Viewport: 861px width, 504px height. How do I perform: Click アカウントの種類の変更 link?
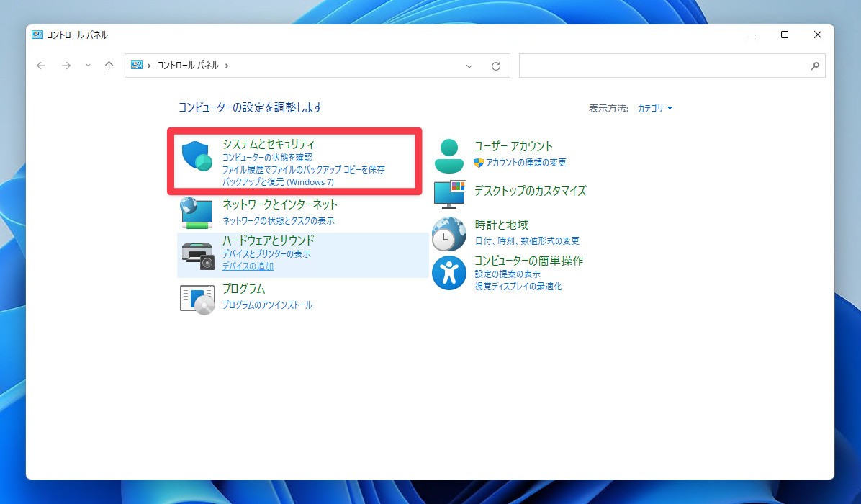coord(526,163)
